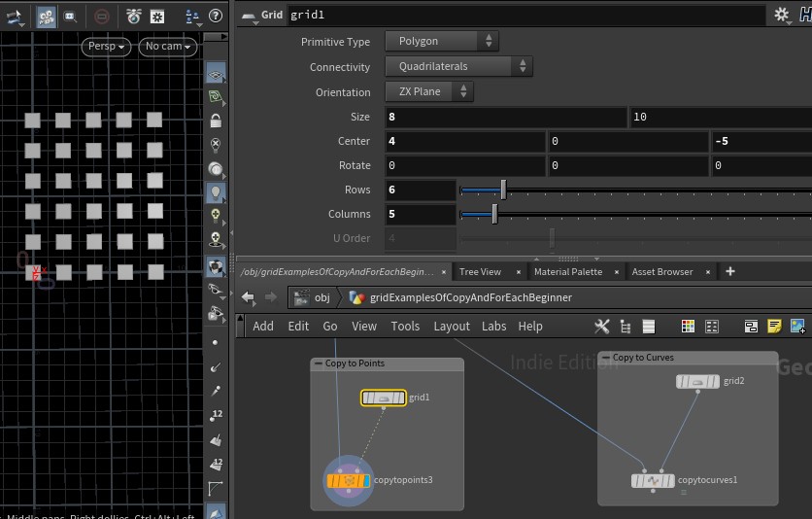The width and height of the screenshot is (812, 519).
Task: Click the background image icon in network toolbar
Action: [x=797, y=327]
